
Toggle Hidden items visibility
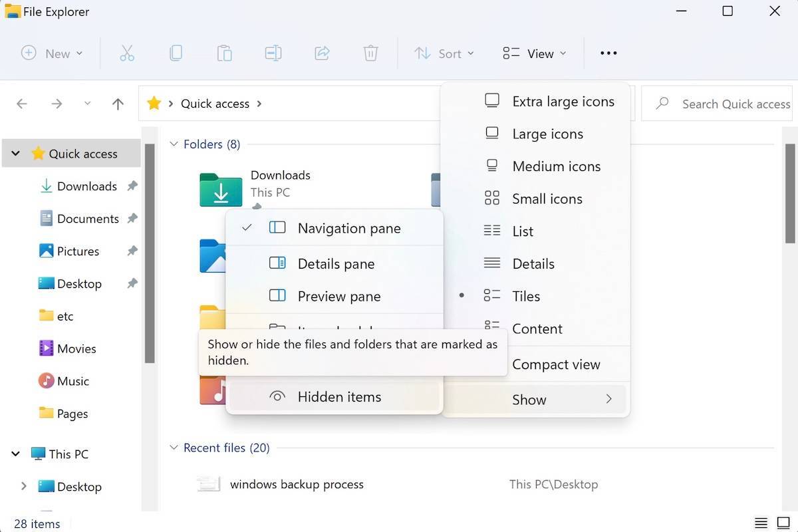point(339,397)
